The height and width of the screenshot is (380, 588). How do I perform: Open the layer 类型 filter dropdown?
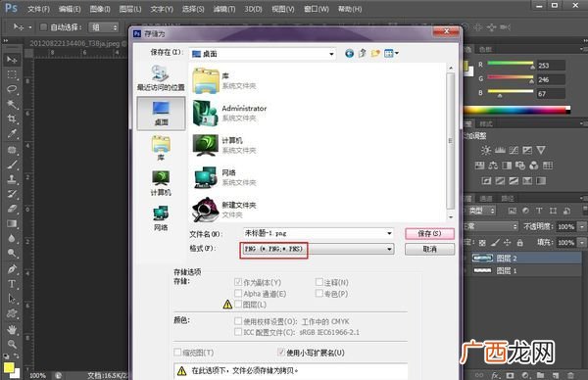[480, 211]
